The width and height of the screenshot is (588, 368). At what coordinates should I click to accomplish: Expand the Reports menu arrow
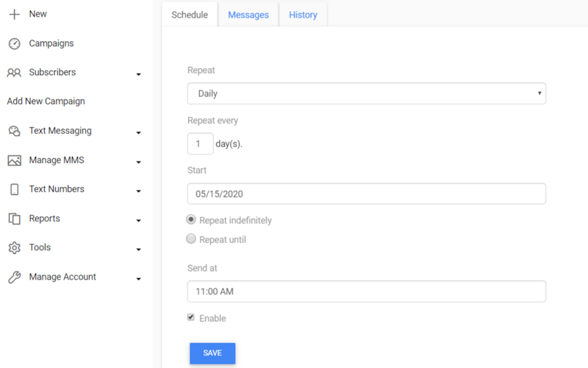pos(138,220)
